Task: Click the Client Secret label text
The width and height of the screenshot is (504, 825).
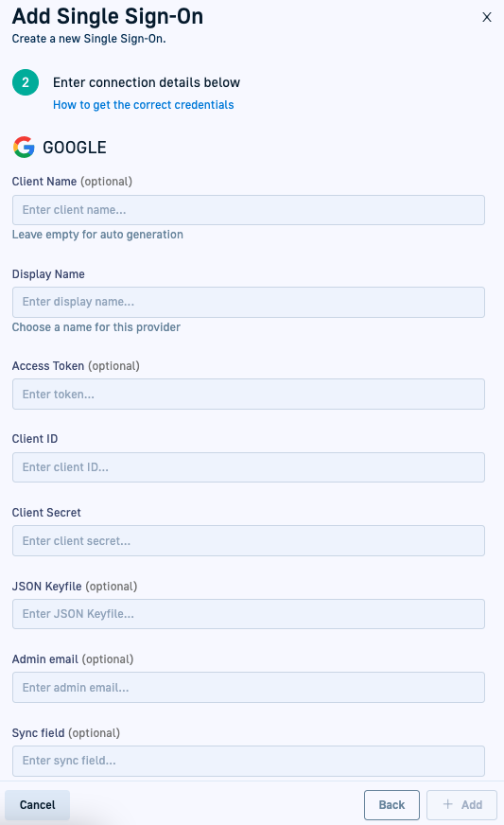Action: tap(46, 513)
